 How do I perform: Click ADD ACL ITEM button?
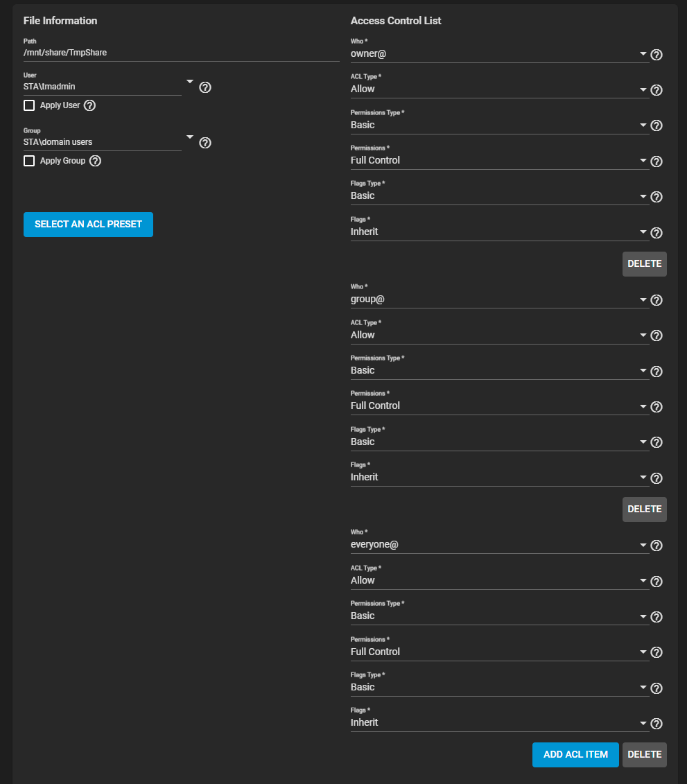tap(575, 754)
